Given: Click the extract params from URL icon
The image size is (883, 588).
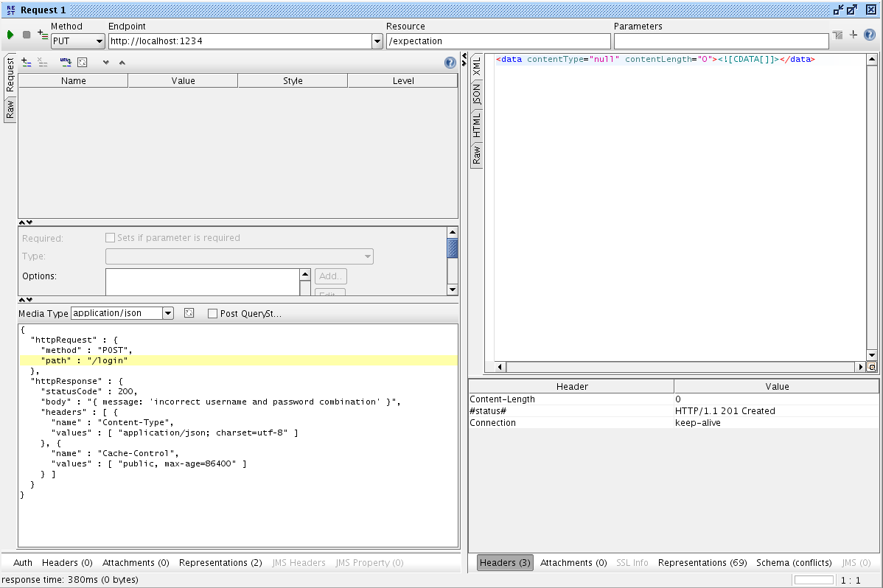Looking at the screenshot, I should click(66, 63).
